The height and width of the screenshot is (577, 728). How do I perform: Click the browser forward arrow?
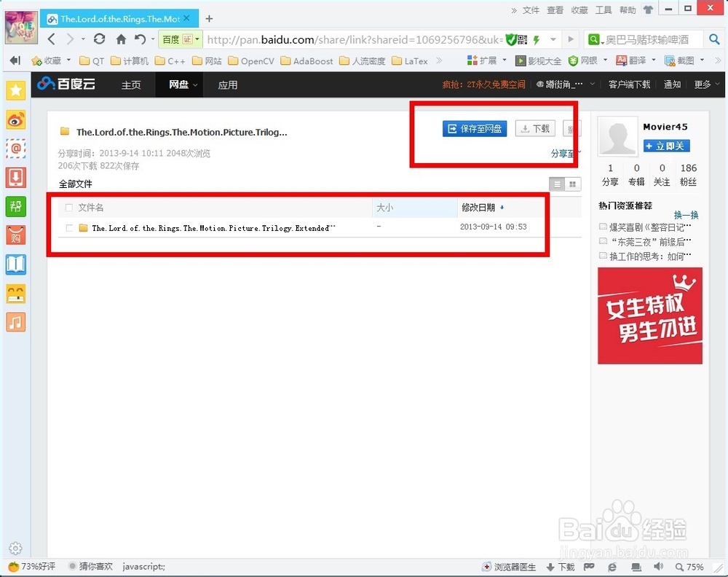(70, 39)
